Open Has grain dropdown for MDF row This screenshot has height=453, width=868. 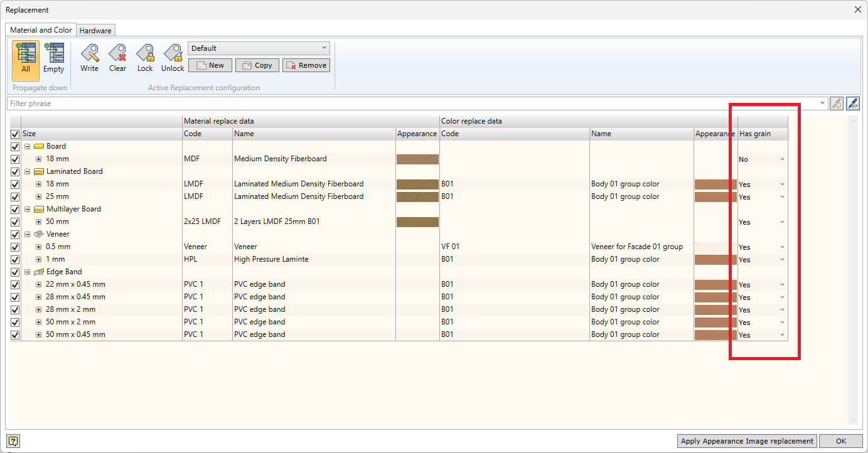tap(782, 159)
